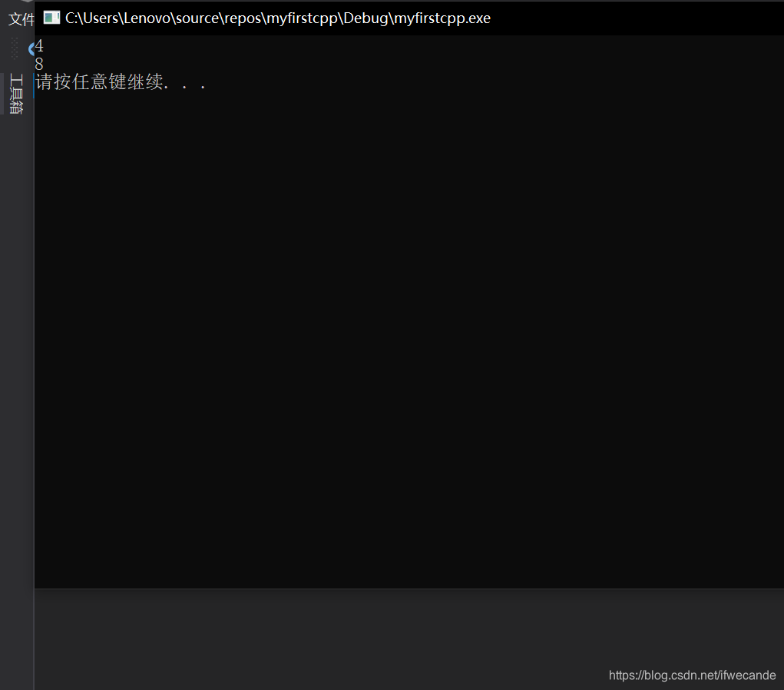Click the 请按任意键继续 prompt text
This screenshot has height=690, width=784.
click(x=121, y=82)
